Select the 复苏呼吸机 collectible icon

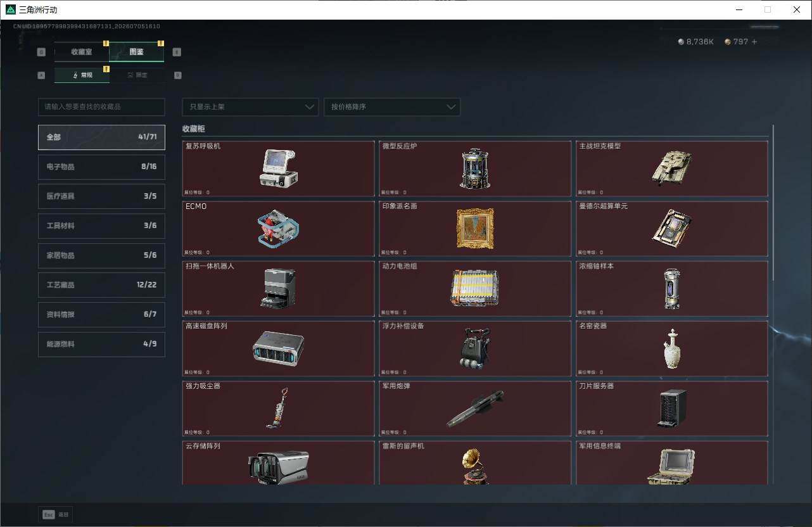[x=278, y=168]
